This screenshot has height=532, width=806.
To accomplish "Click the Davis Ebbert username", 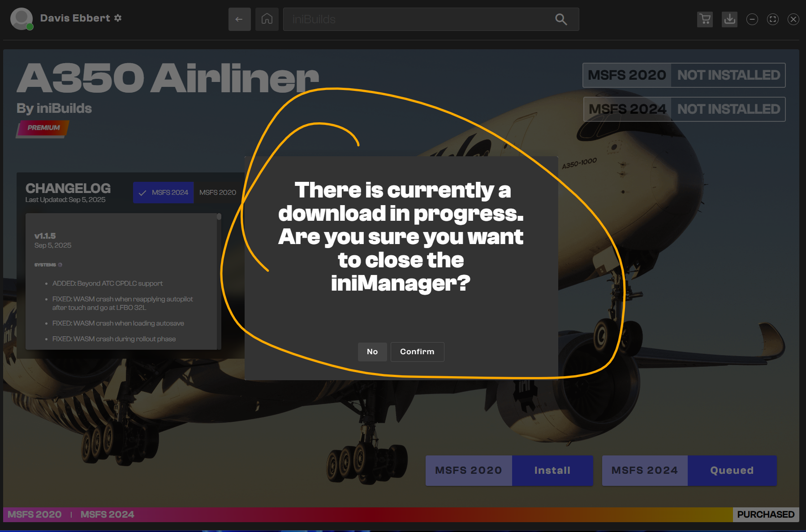I will pyautogui.click(x=75, y=18).
